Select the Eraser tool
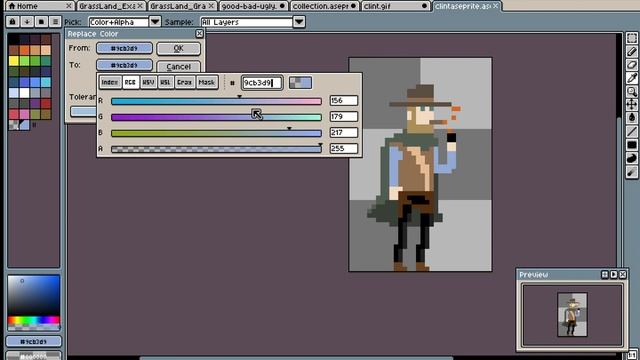640x360 pixels. tap(632, 65)
